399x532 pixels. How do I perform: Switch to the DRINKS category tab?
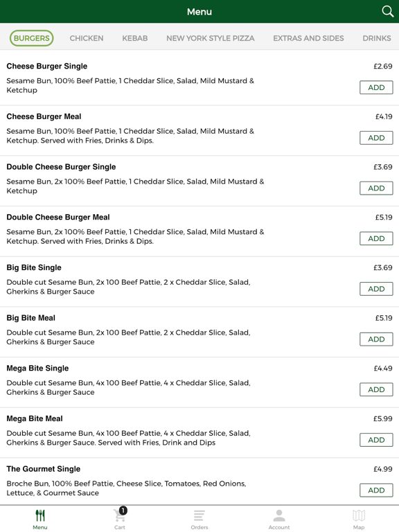point(377,38)
